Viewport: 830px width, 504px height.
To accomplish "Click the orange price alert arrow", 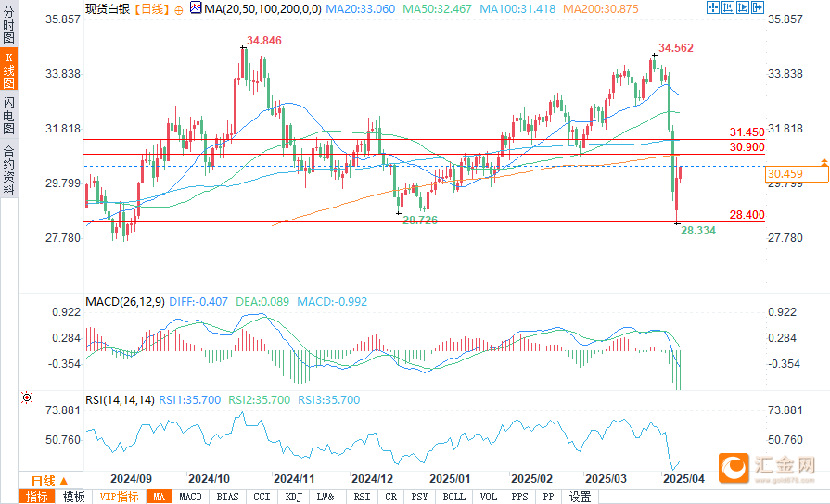I will click(824, 162).
